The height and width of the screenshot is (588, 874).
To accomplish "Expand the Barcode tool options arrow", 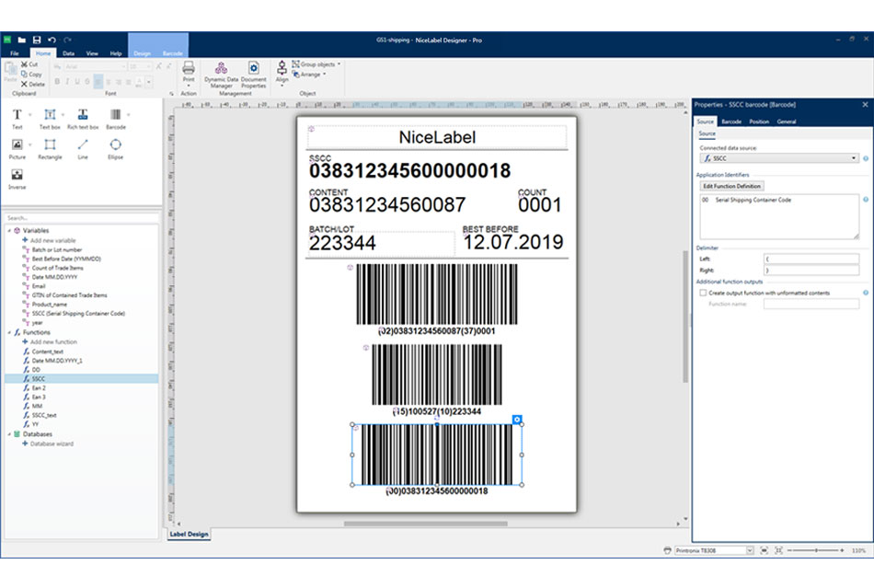I will pos(128,115).
